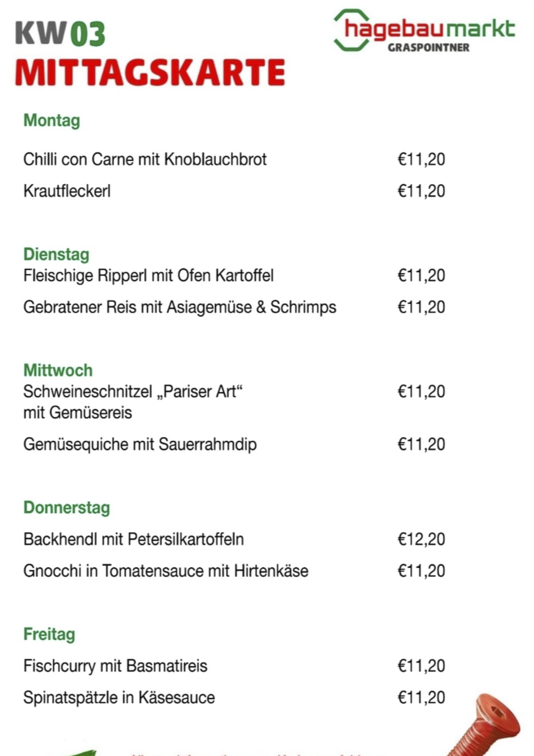The image size is (534, 756).
Task: Pick Gebratener Reis mit Asiagemüse & Schrimps
Action: 179,307
